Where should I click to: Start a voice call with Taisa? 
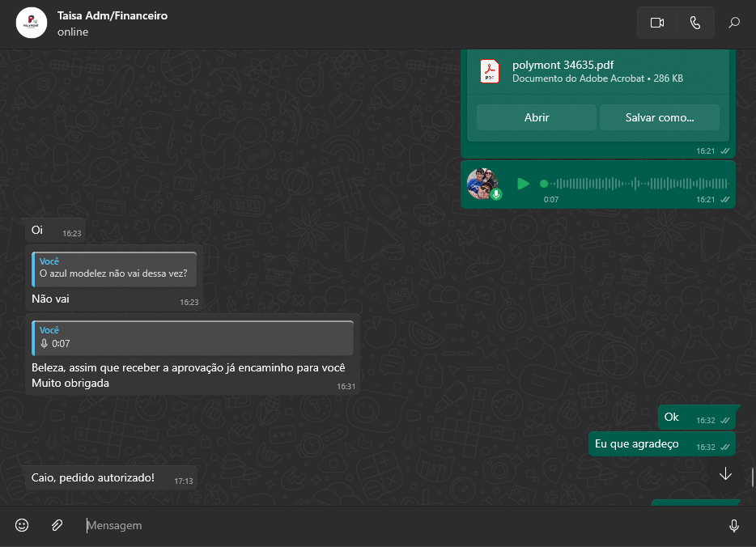(694, 23)
